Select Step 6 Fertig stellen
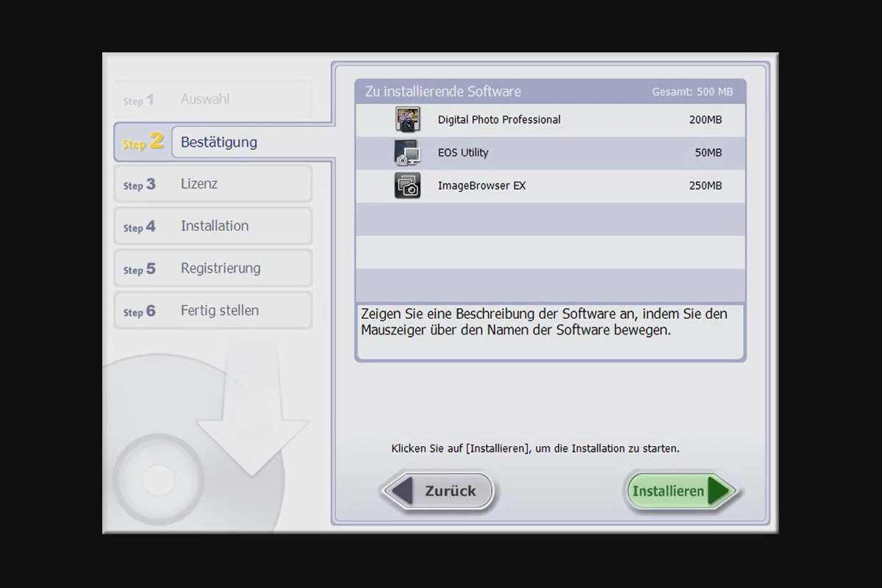 click(213, 311)
